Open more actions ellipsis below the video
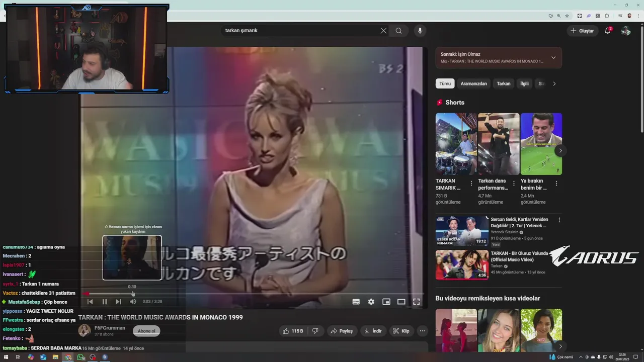 pos(422,331)
